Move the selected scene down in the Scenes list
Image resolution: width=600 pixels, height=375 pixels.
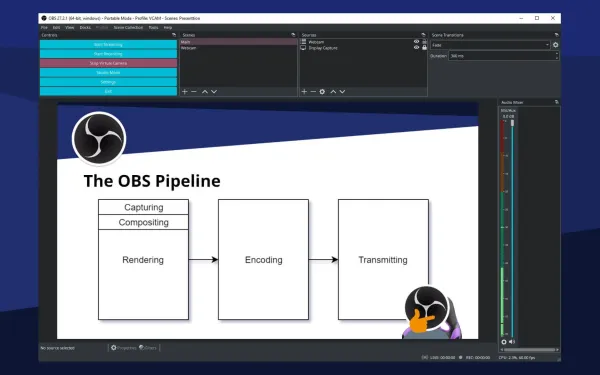click(x=214, y=91)
